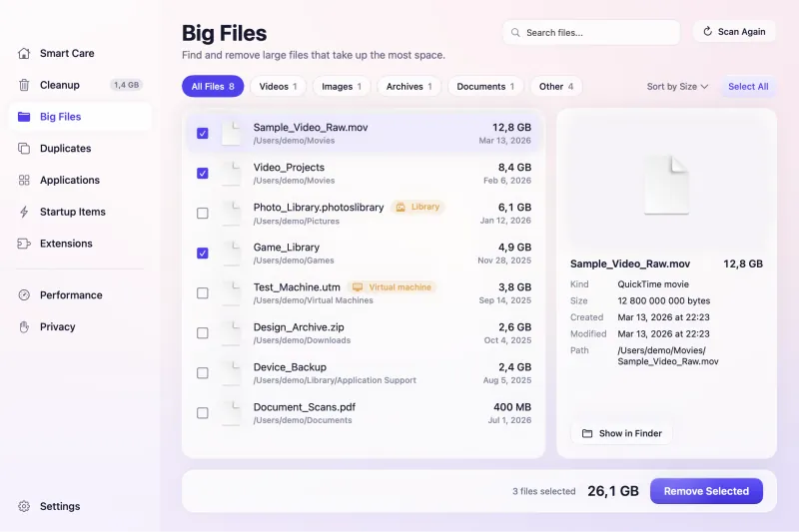
Task: Uncheck the Sample_Video_Raw.mov checkbox
Action: (x=203, y=134)
